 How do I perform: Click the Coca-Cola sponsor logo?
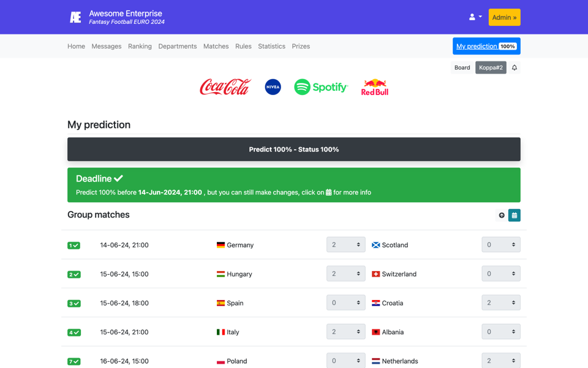[x=225, y=87]
